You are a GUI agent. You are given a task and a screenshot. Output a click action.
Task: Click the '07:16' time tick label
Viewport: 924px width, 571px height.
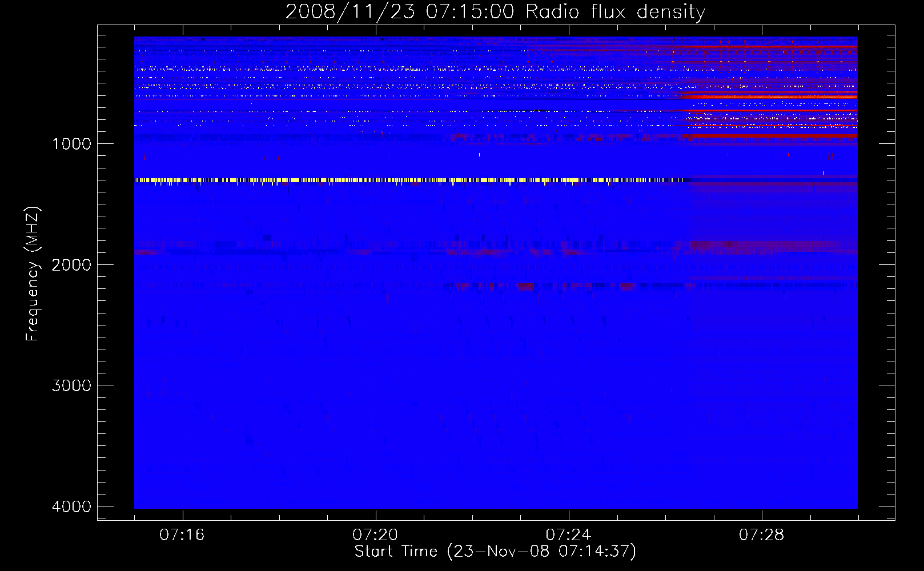click(x=182, y=535)
